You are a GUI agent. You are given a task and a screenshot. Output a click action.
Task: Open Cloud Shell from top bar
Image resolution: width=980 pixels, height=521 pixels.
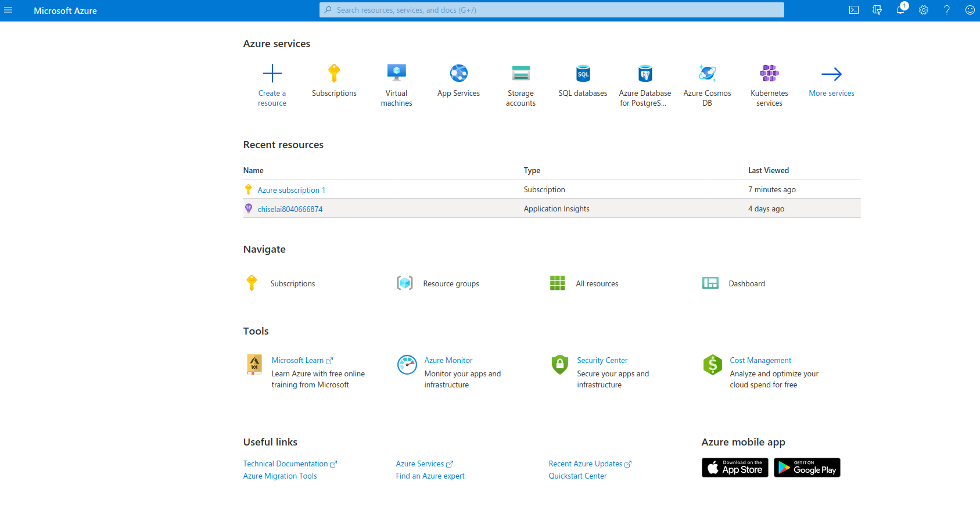(854, 10)
